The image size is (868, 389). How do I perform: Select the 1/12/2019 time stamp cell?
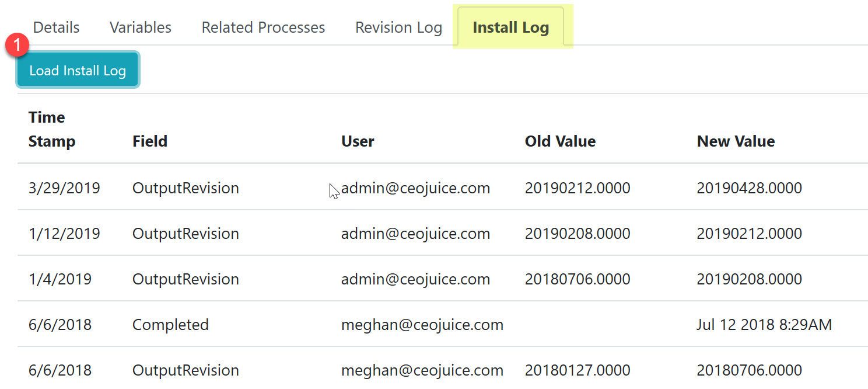64,234
